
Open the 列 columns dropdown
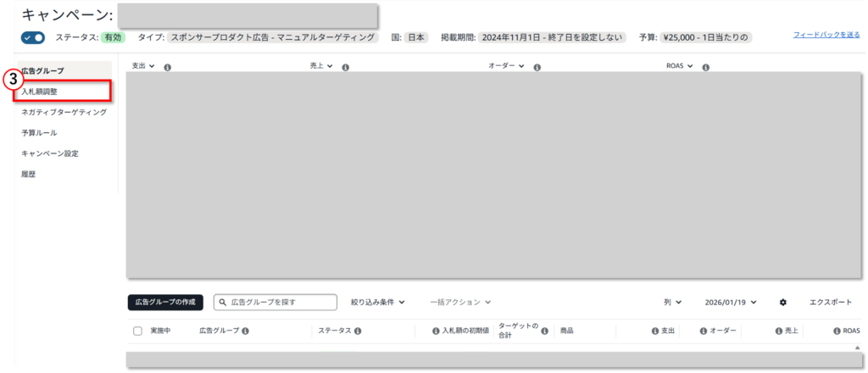point(672,302)
